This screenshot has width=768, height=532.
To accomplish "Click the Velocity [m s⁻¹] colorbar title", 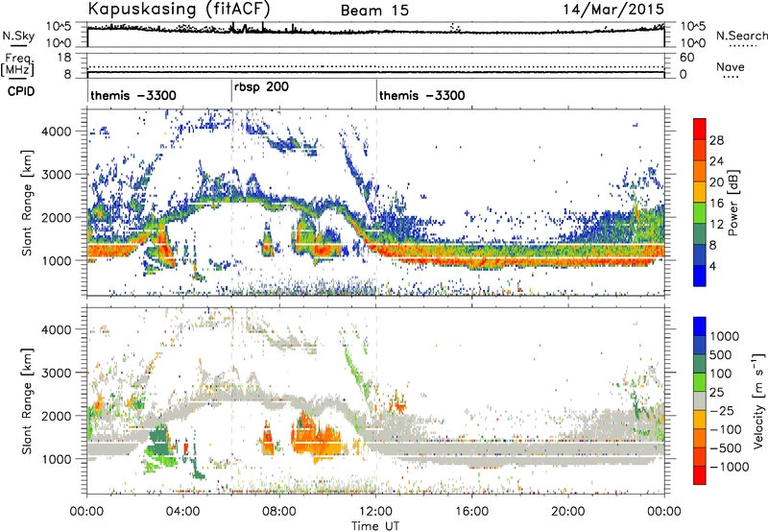I will [x=758, y=400].
